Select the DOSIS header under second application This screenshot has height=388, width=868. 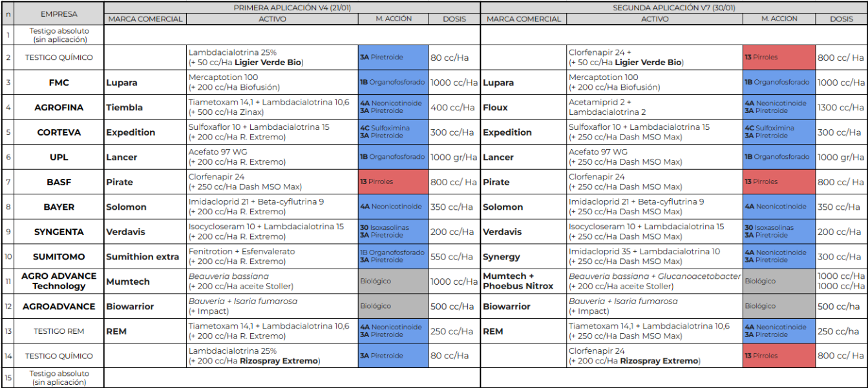coord(841,19)
